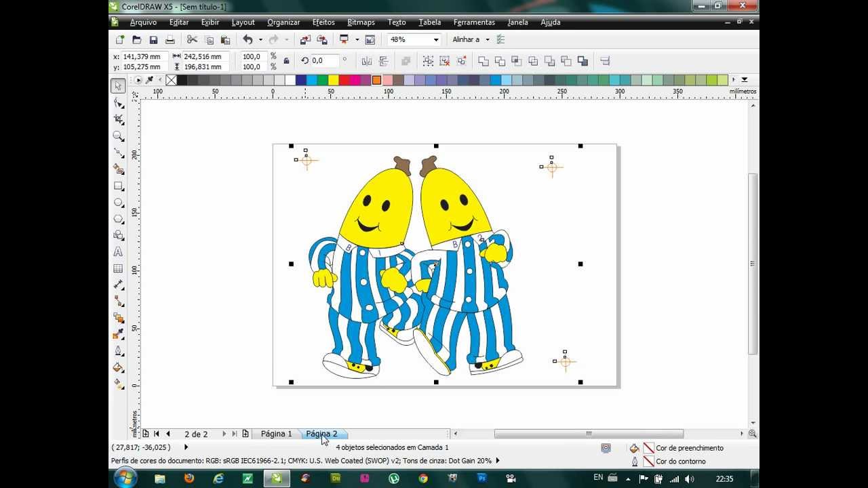Click the Weld shapes icon

click(x=484, y=61)
